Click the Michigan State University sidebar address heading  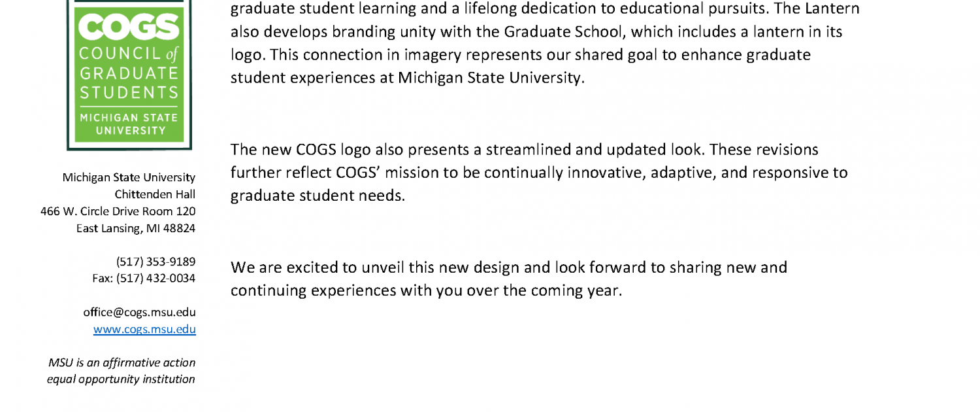pyautogui.click(x=129, y=177)
